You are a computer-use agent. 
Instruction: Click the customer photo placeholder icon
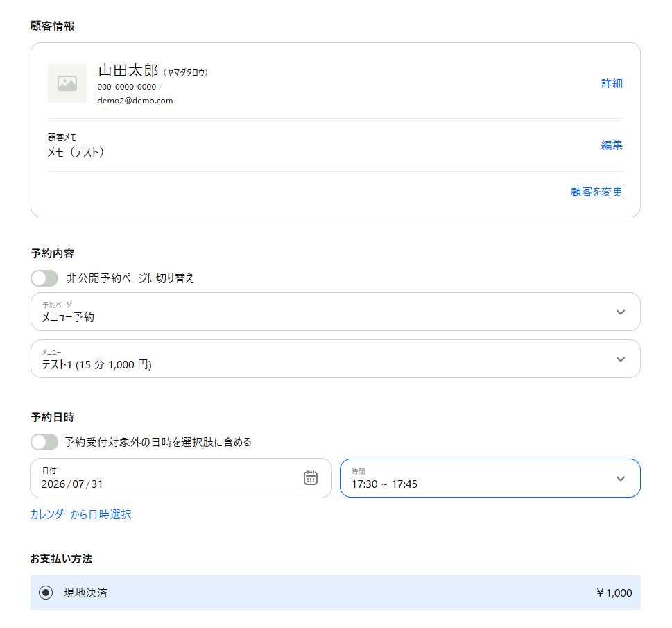coord(67,83)
